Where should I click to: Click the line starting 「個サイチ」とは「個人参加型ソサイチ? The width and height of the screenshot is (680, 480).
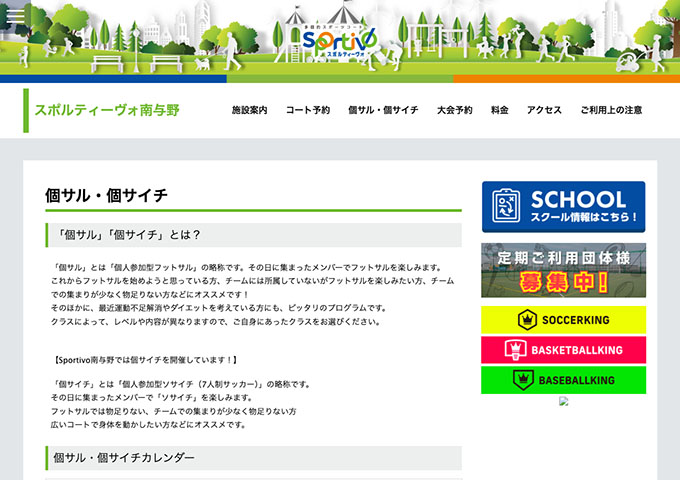tap(181, 384)
